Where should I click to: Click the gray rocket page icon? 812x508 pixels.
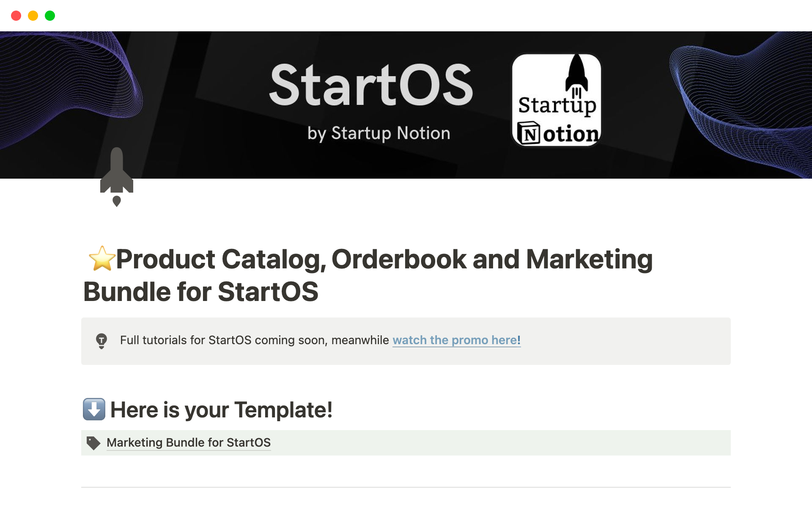(x=117, y=176)
